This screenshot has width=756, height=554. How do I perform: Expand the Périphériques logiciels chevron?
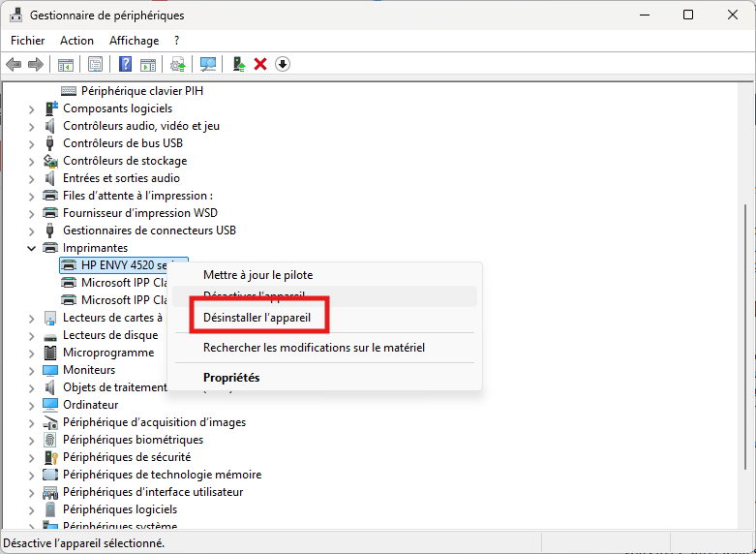(x=31, y=510)
